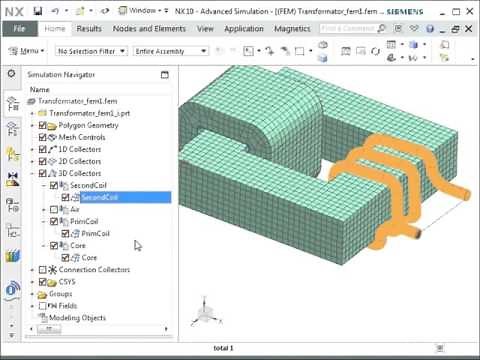The width and height of the screenshot is (480, 360).
Task: Select the Groups folder item
Action: pyautogui.click(x=60, y=294)
